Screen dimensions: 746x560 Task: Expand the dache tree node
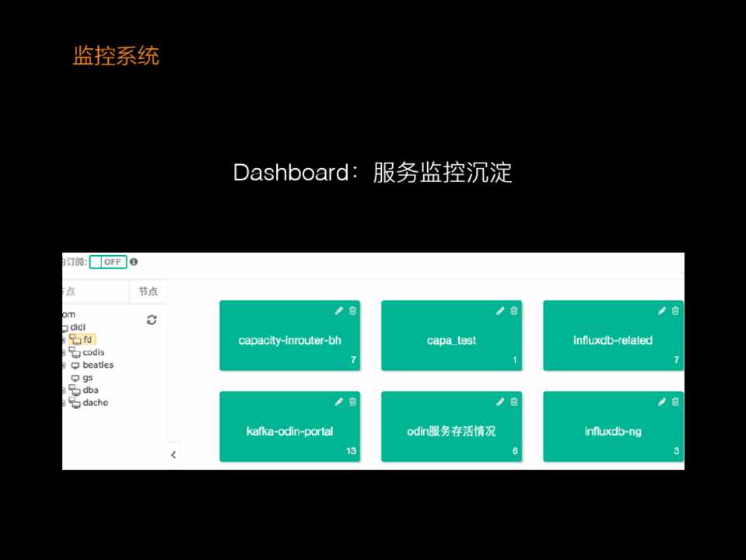pos(65,403)
